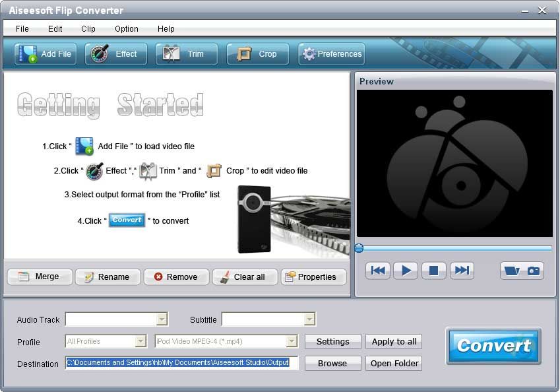The width and height of the screenshot is (560, 392).
Task: Click Open Folder button
Action: click(x=394, y=364)
